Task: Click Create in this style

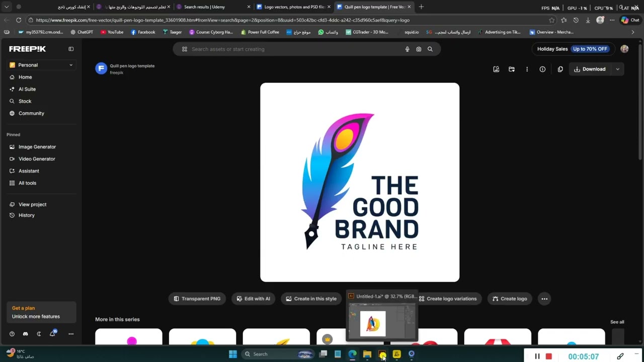Action: pos(311,299)
